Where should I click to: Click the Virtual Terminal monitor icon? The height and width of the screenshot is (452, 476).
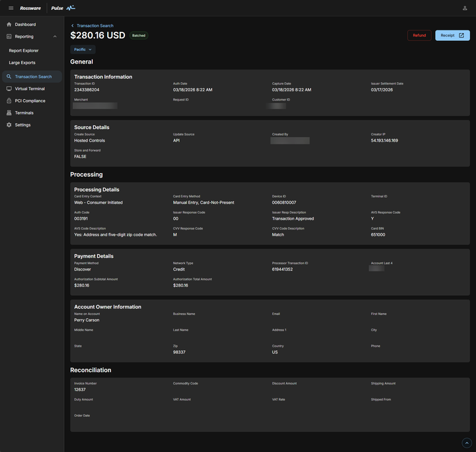point(9,88)
